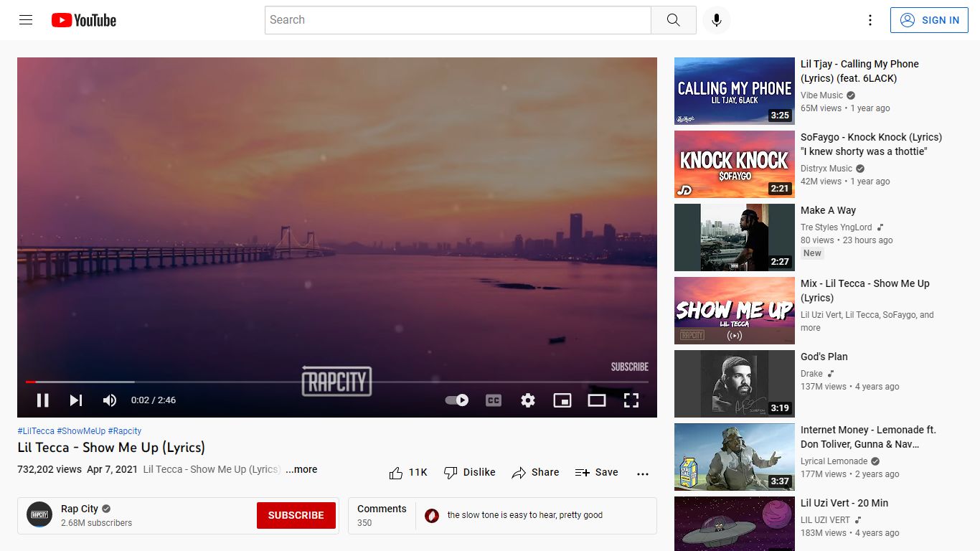The image size is (980, 551).
Task: Mute the video volume
Action: point(110,400)
